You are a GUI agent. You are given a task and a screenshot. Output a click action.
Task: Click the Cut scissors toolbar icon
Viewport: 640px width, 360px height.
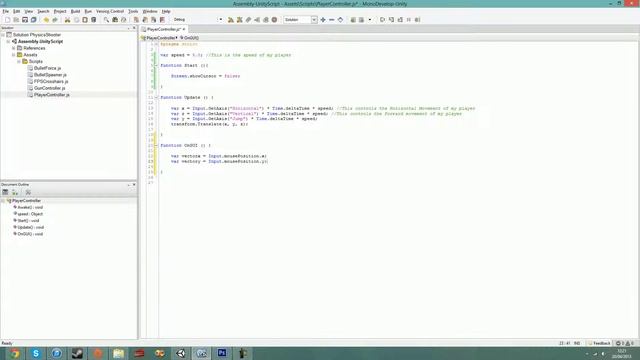click(x=67, y=20)
